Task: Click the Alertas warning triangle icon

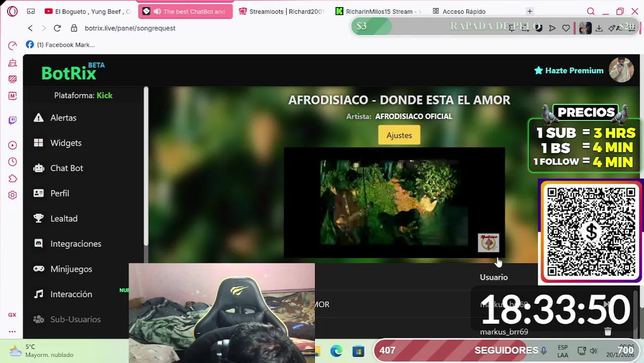Action: (38, 117)
